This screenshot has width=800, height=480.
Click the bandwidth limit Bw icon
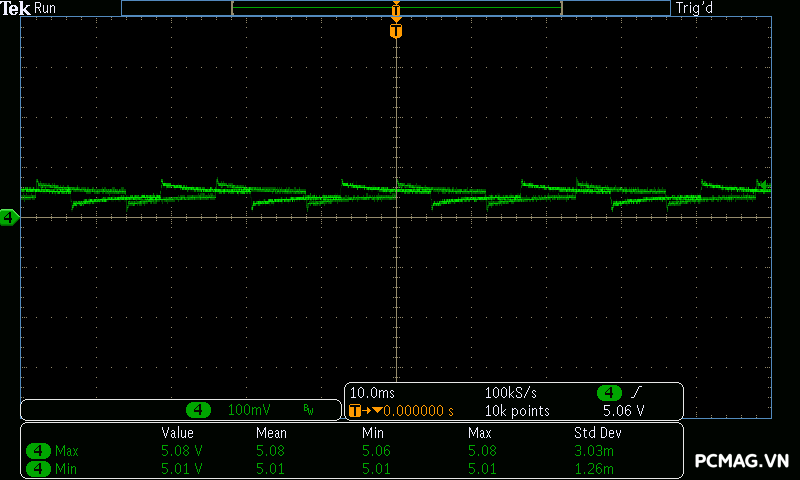pos(309,410)
